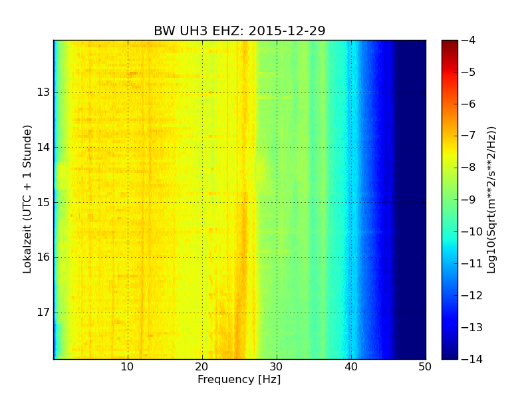
Task: Click the colorbar tick label −13
Action: [472, 327]
